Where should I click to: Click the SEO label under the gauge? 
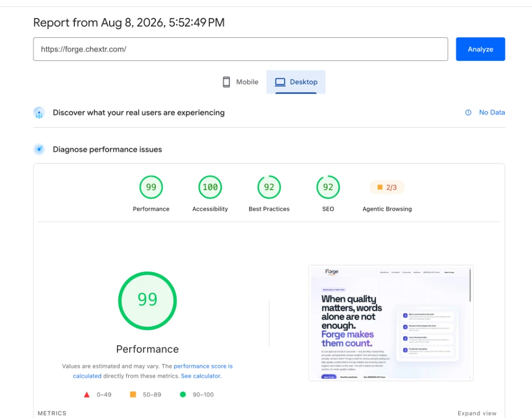[x=328, y=209]
